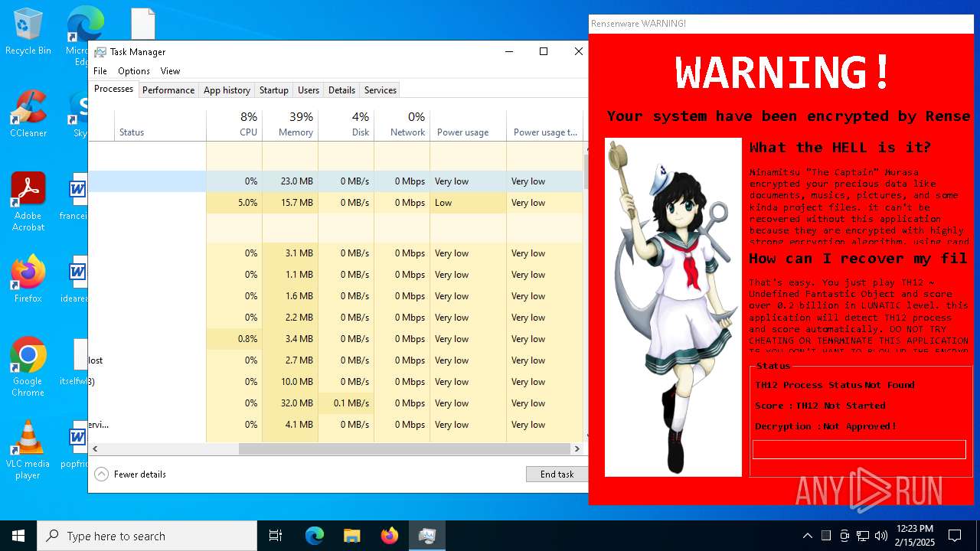Select the Task Manager taskbar icon

(427, 536)
